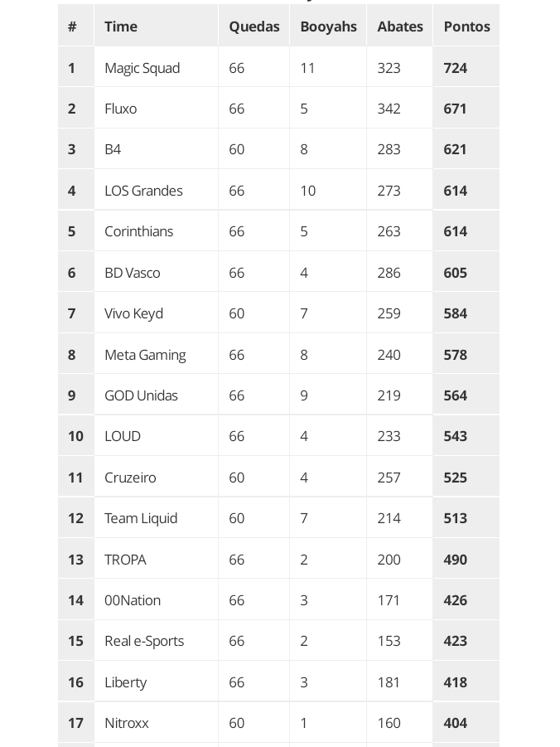
Task: Click Magic Squad's 724 points value
Action: [x=456, y=68]
